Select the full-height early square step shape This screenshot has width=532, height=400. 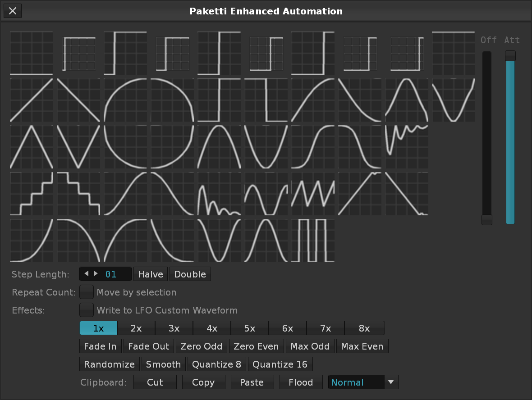coord(125,53)
